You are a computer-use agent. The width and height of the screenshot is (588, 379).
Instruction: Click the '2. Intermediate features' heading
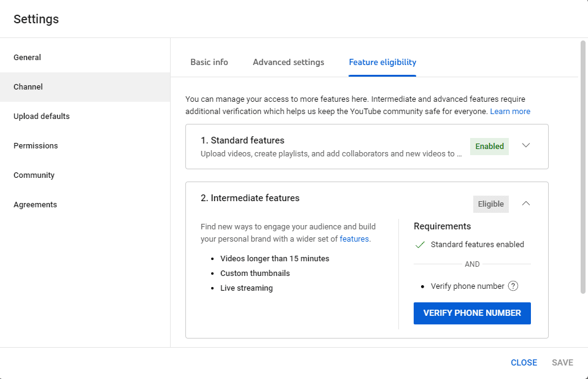250,198
